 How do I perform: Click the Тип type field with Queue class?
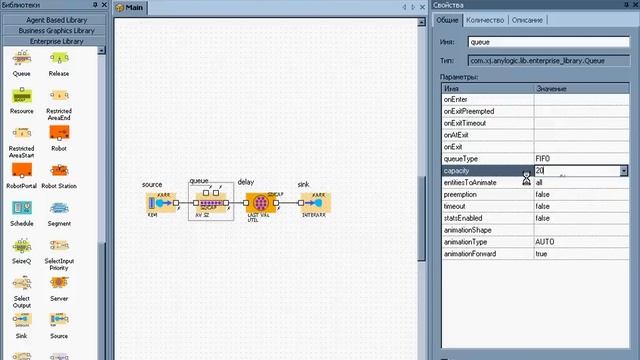549,60
